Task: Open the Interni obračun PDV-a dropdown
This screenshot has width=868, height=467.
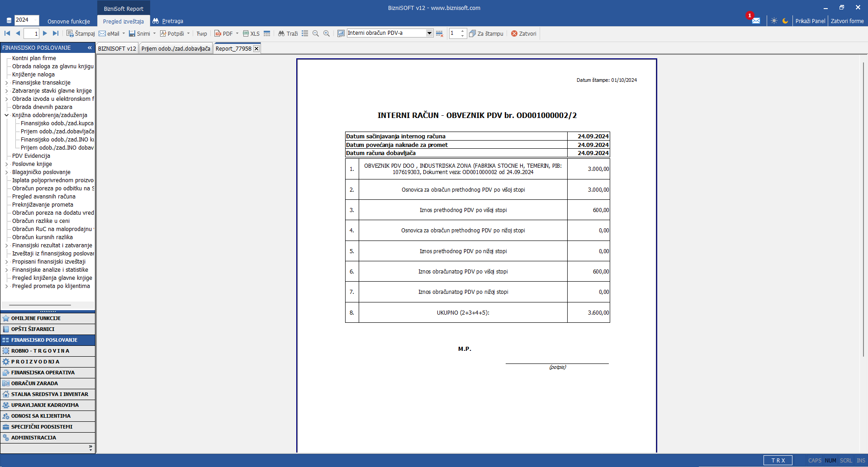Action: pos(429,33)
